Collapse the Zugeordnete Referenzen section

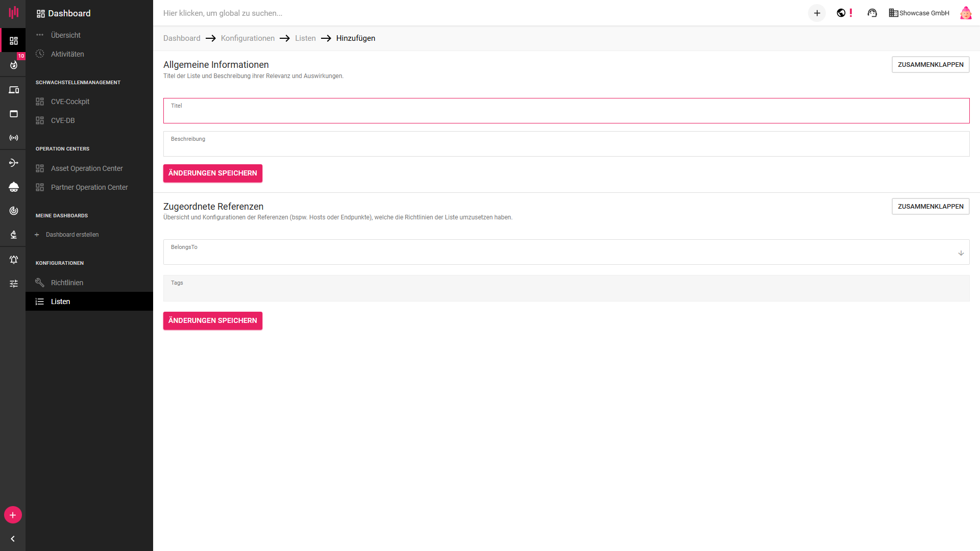pyautogui.click(x=930, y=207)
